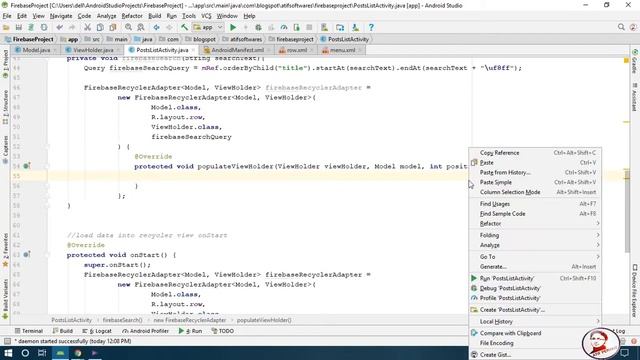Choose Generate... from context menu
The width and height of the screenshot is (640, 360).
tap(535, 267)
